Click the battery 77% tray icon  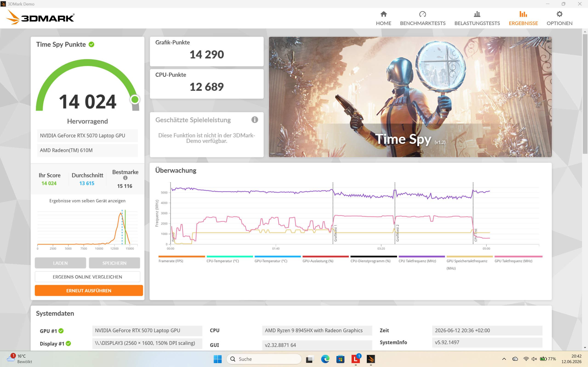point(548,359)
